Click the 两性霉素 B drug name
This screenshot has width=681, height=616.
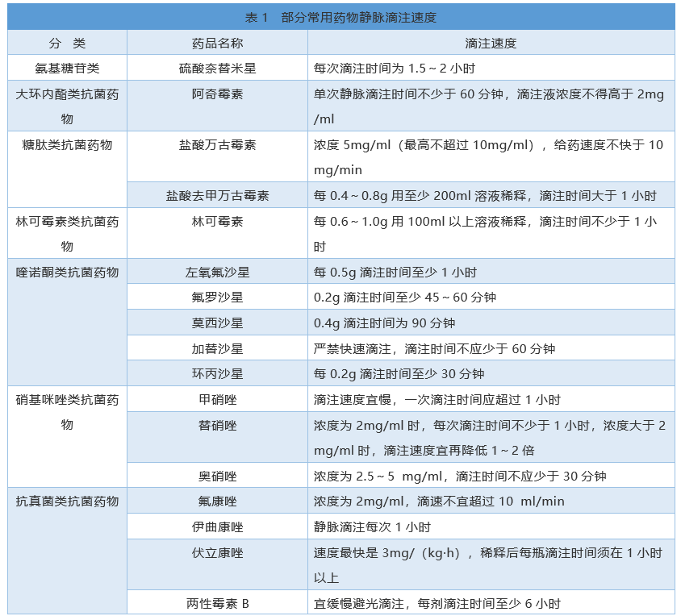(217, 603)
